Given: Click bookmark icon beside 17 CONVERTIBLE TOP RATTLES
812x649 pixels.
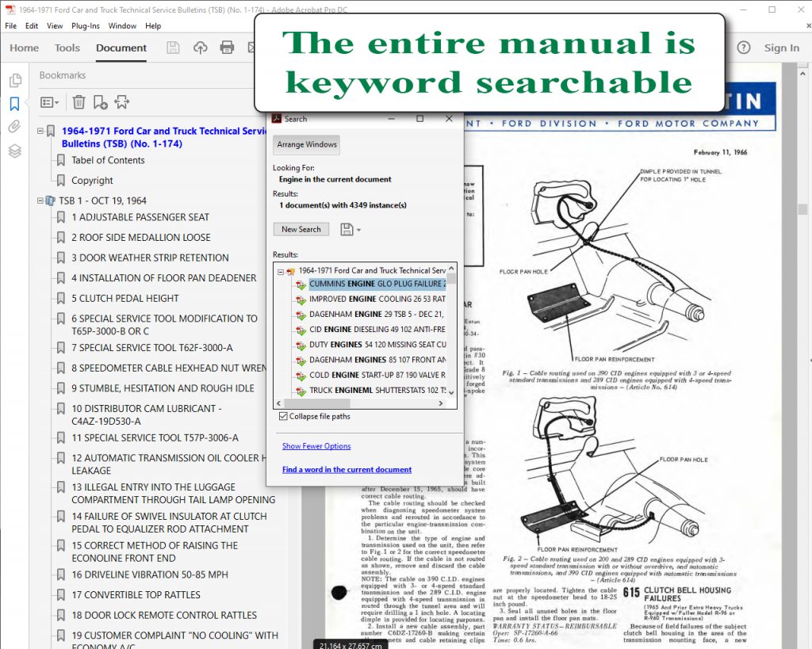Looking at the screenshot, I should pyautogui.click(x=60, y=595).
